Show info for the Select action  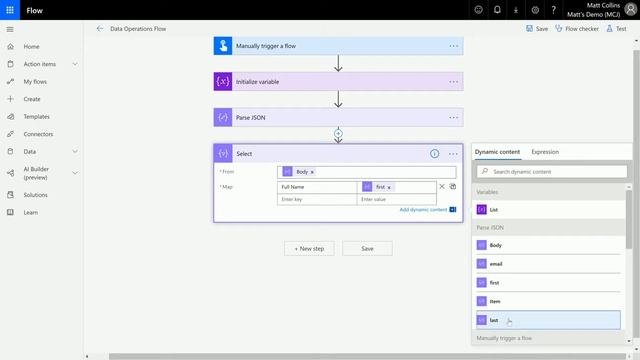coord(434,153)
